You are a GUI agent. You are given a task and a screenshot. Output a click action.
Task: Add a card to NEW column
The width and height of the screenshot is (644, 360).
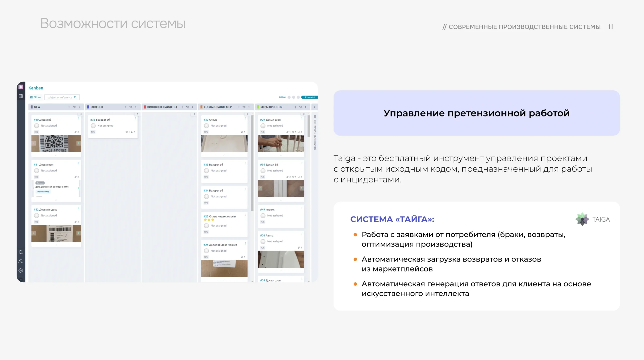pyautogui.click(x=69, y=107)
